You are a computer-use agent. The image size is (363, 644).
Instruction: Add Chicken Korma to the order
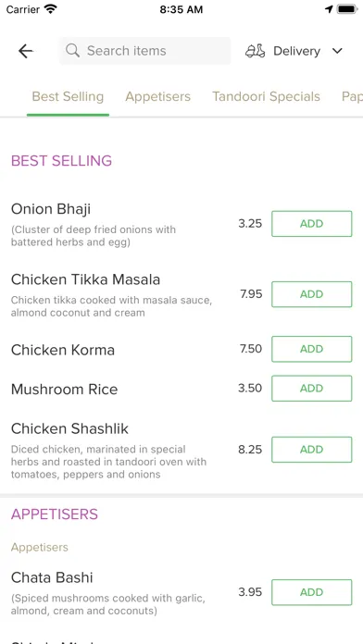[x=312, y=349]
